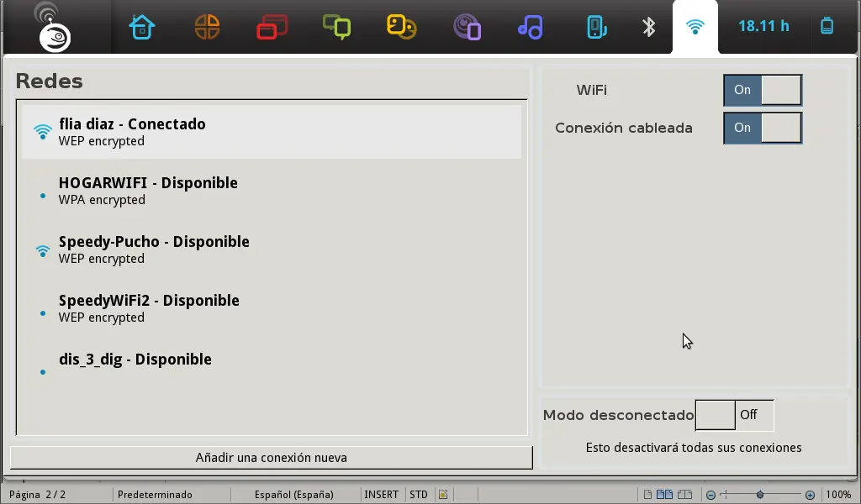Click the zoom-in plus button
The width and height of the screenshot is (861, 504).
[810, 495]
